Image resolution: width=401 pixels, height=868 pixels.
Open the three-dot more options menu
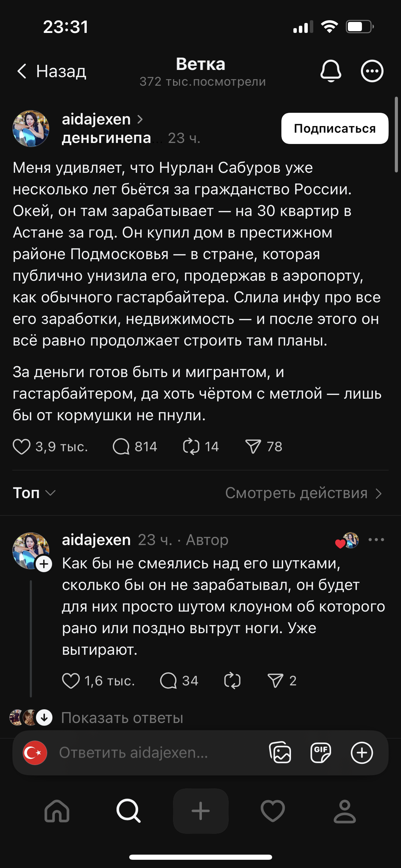[x=372, y=71]
